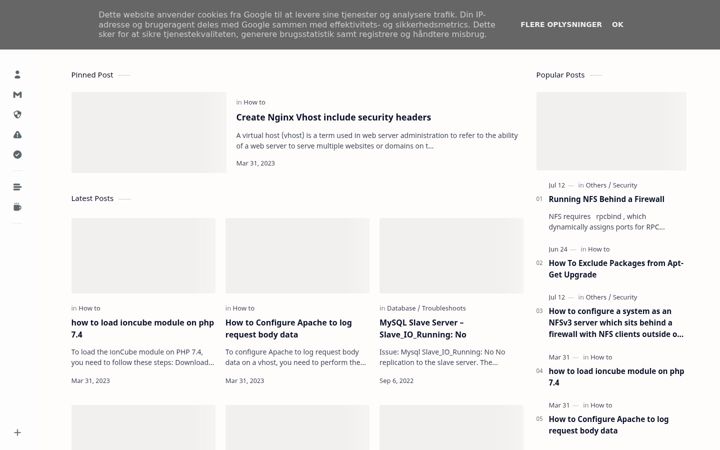Open 'Create Nginx Vhost include security headers' post
The image size is (720, 450).
(x=333, y=117)
